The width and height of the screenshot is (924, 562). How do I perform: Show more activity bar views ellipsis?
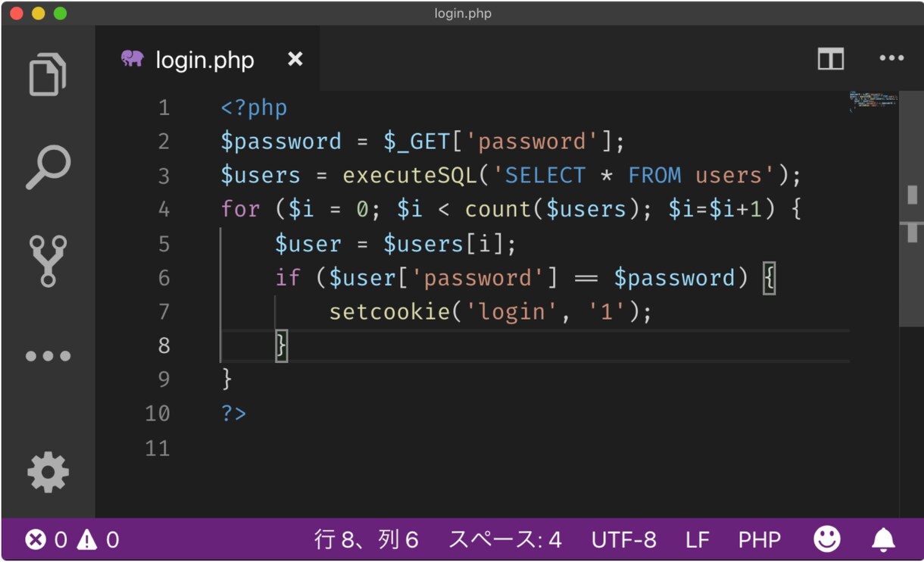tap(48, 356)
